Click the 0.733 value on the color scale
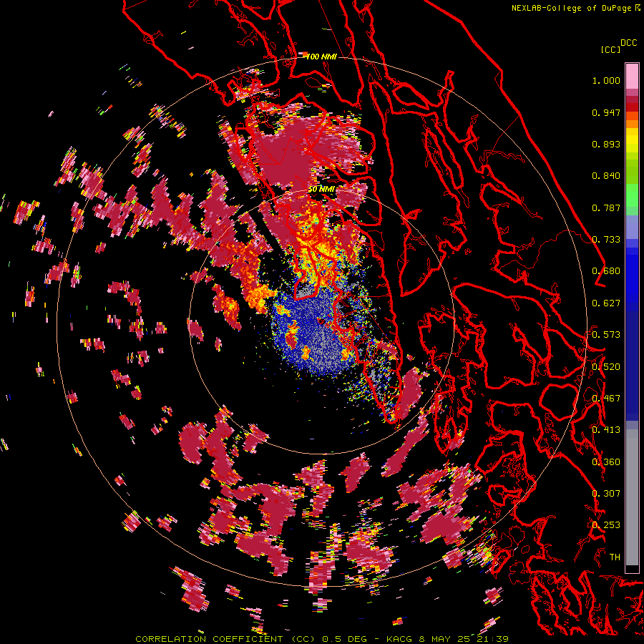The width and height of the screenshot is (644, 644). pos(606,240)
